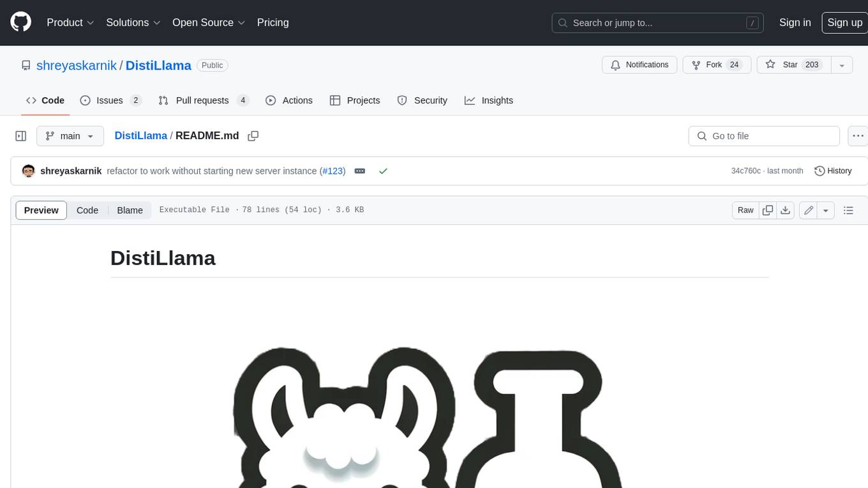Fork the repository

717,65
